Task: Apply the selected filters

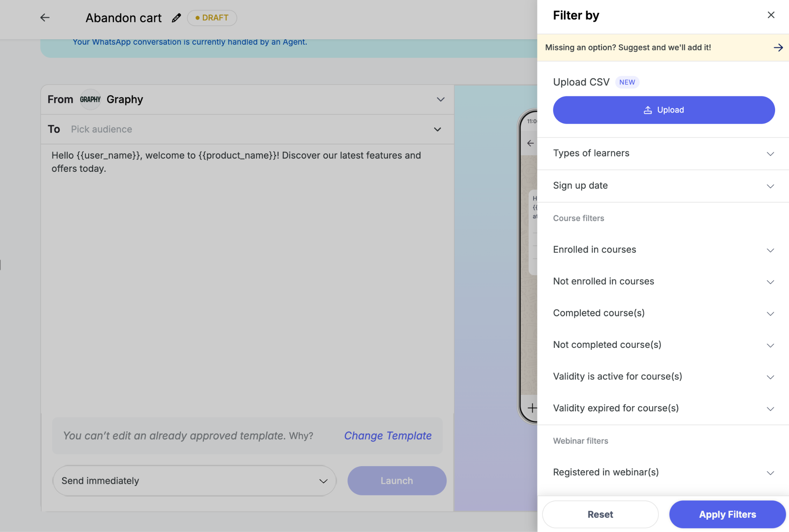Action: click(x=727, y=514)
